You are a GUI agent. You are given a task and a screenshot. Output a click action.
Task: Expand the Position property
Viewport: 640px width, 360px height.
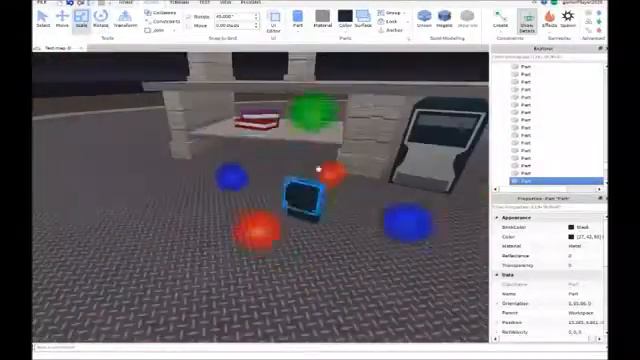[497, 322]
